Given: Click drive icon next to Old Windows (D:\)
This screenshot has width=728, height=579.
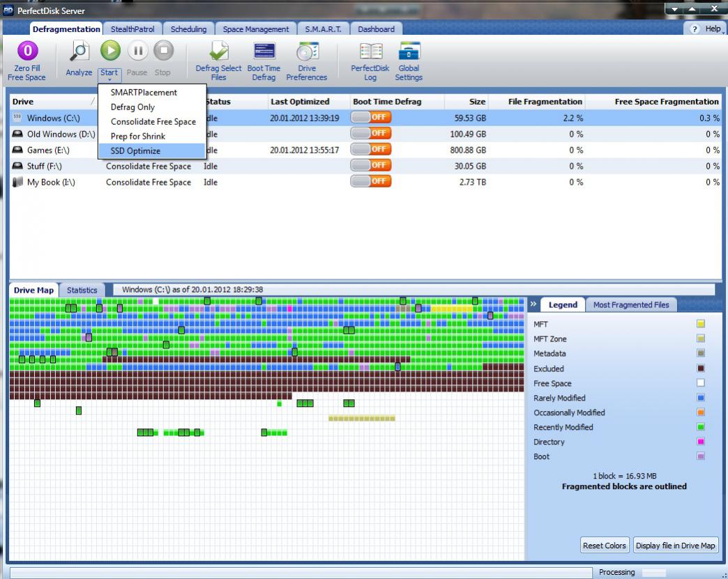Looking at the screenshot, I should pyautogui.click(x=17, y=134).
